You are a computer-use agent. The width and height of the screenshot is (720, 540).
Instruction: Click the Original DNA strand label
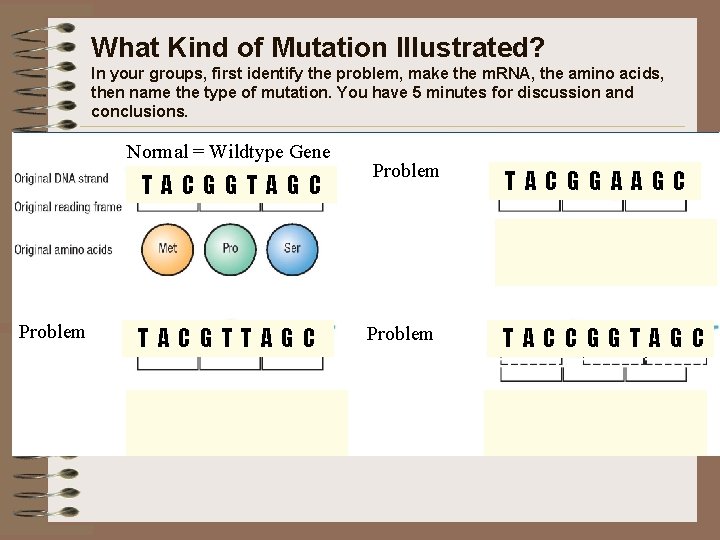(x=62, y=178)
